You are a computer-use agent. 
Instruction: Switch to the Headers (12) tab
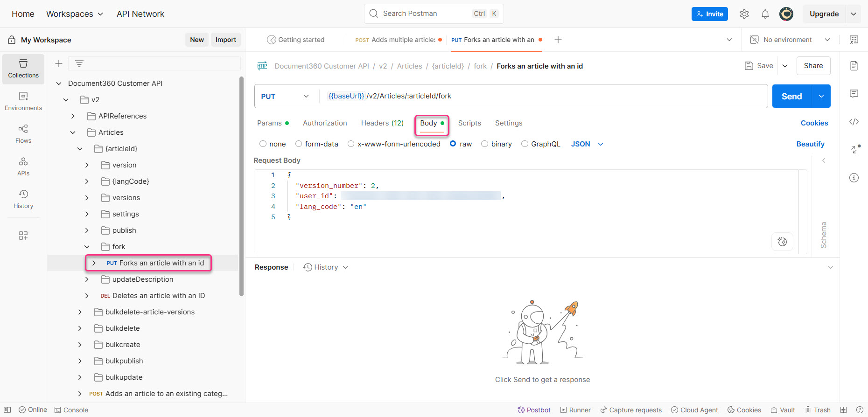382,123
